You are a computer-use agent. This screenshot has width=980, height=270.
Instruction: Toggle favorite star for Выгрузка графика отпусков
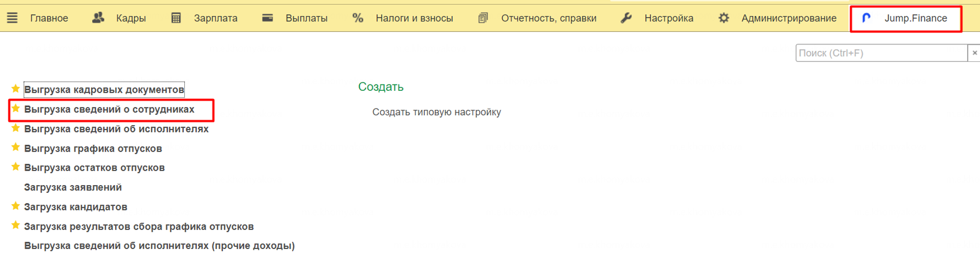[16, 147]
